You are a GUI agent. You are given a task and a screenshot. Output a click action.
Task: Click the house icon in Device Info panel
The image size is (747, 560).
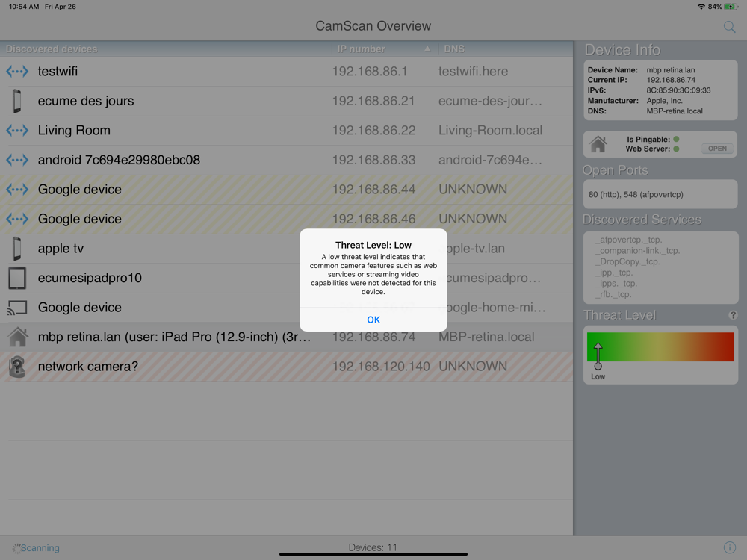pyautogui.click(x=598, y=144)
